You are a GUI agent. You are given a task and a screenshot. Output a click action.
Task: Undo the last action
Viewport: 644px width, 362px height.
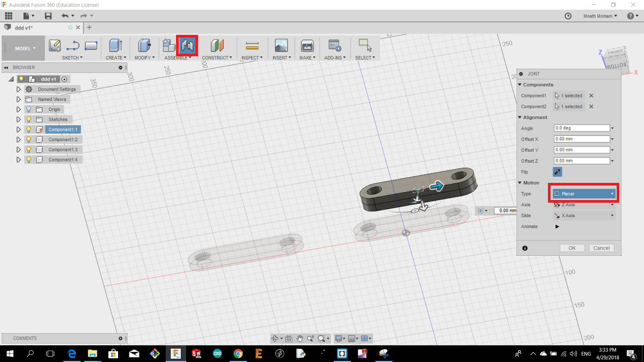pos(65,16)
